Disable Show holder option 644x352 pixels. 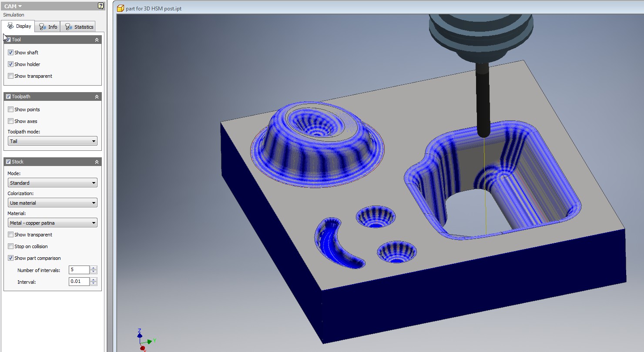click(x=11, y=64)
